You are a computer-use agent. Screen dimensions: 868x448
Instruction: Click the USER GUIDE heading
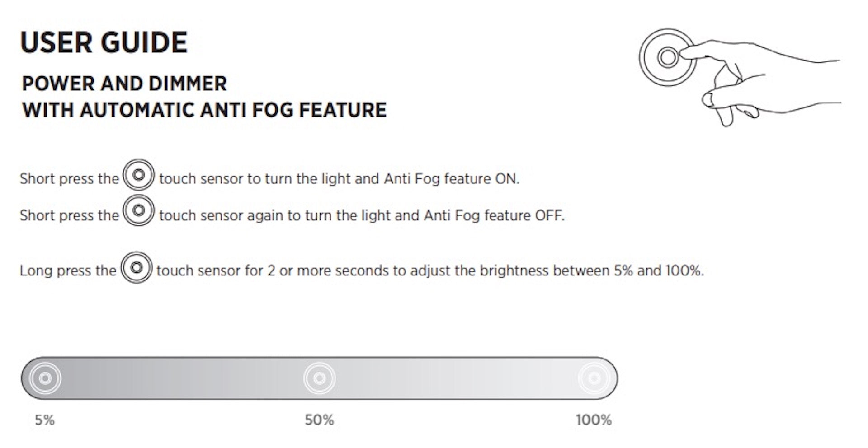coord(104,43)
